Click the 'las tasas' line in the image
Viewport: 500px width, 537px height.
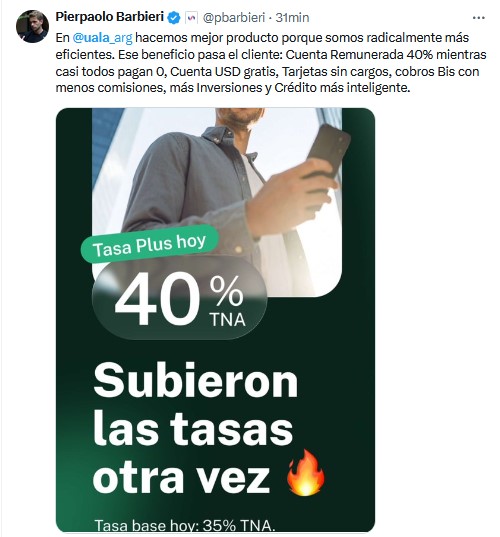coord(193,429)
